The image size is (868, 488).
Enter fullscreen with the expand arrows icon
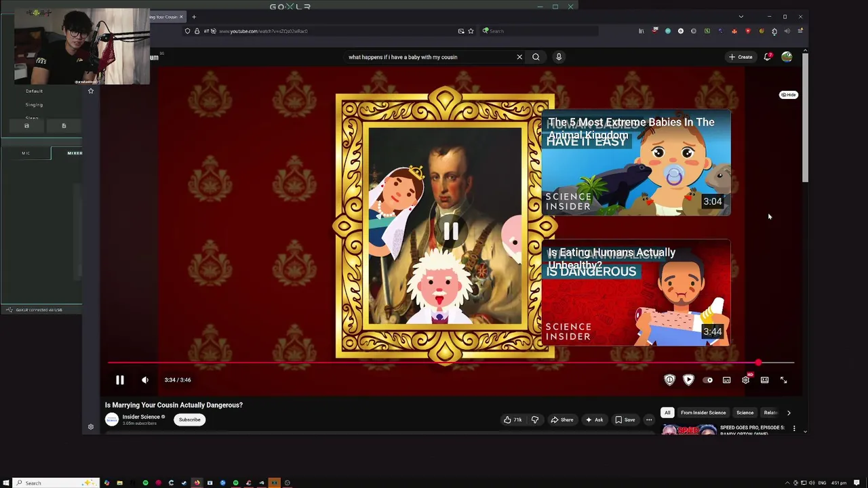click(783, 380)
